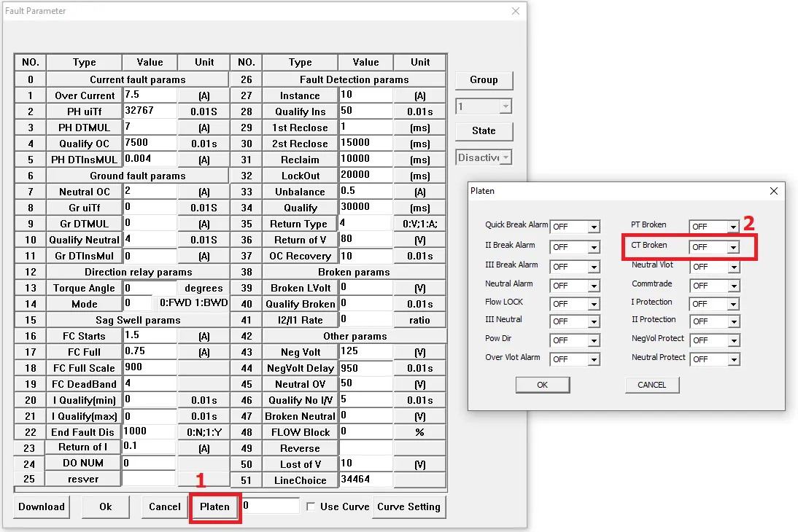This screenshot has width=798, height=532.
Task: Open the Quick Break Alarm dropdown
Action: 575,227
